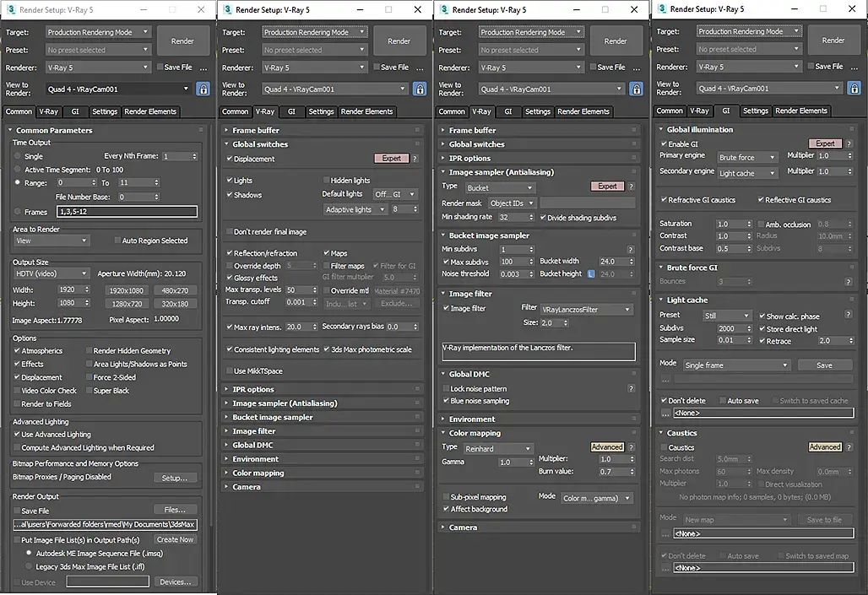The image size is (868, 595).
Task: Open Render Elements tab in fourth window
Action: (801, 111)
